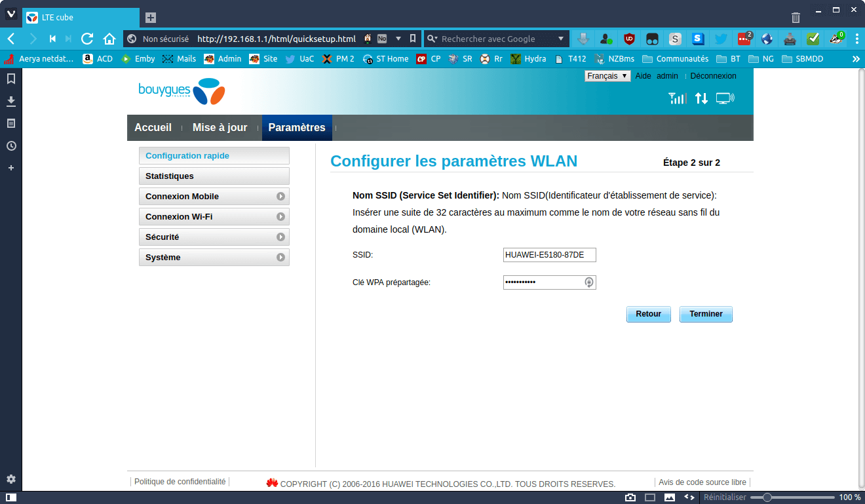Screen dimensions: 865x504
Task: Open the history panel clock icon
Action: [x=11, y=145]
